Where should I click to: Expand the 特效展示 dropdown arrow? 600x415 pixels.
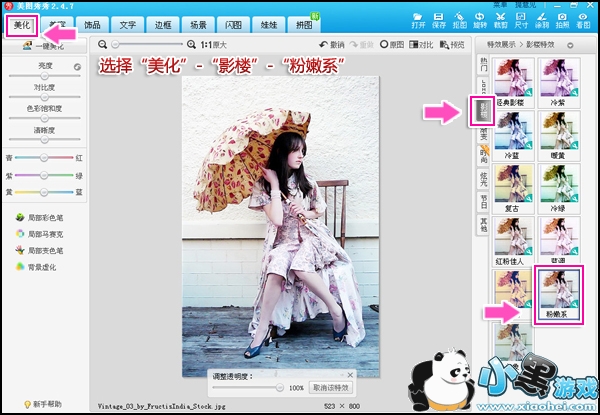tap(570, 45)
